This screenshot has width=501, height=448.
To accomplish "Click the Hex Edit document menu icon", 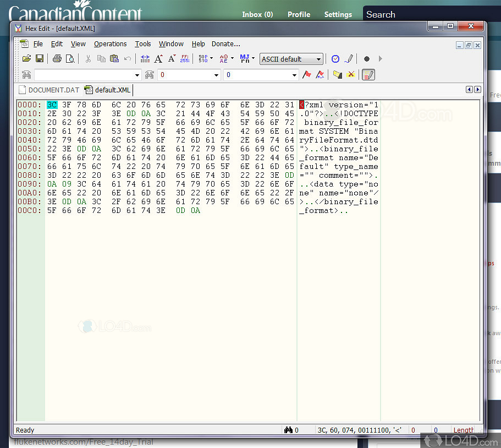I will click(x=24, y=44).
